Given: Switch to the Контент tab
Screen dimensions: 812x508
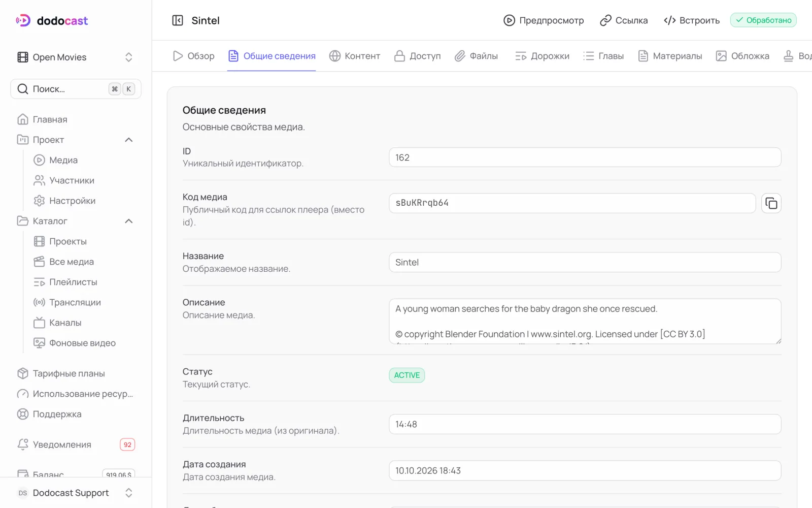Looking at the screenshot, I should [x=354, y=56].
